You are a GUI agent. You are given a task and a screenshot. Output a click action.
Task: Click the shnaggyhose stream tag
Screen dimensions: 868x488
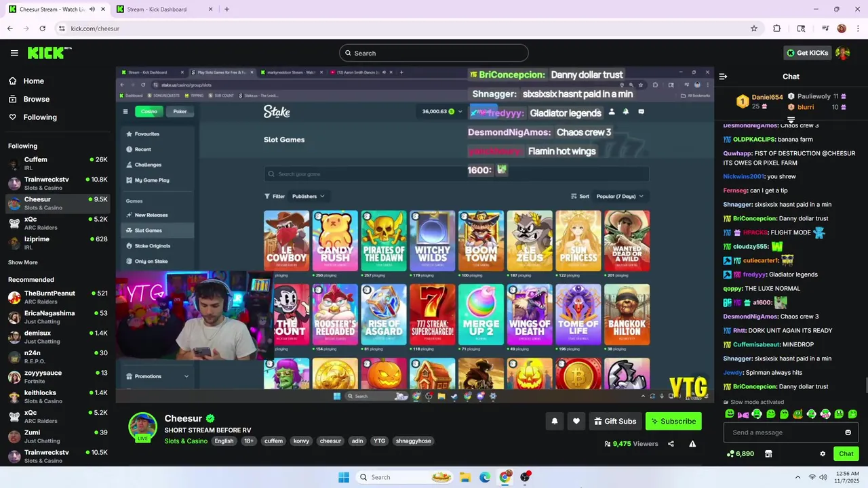coord(414,441)
